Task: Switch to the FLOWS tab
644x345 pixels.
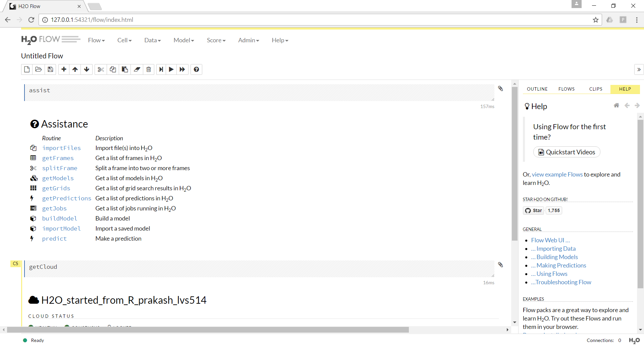Action: [x=567, y=89]
